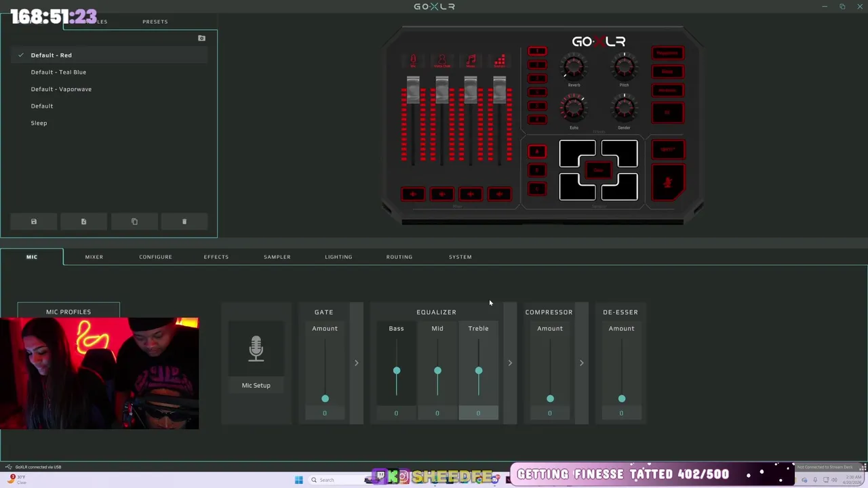Click the Mid value field below its slider
Viewport: 868px width, 488px height.
point(437,413)
